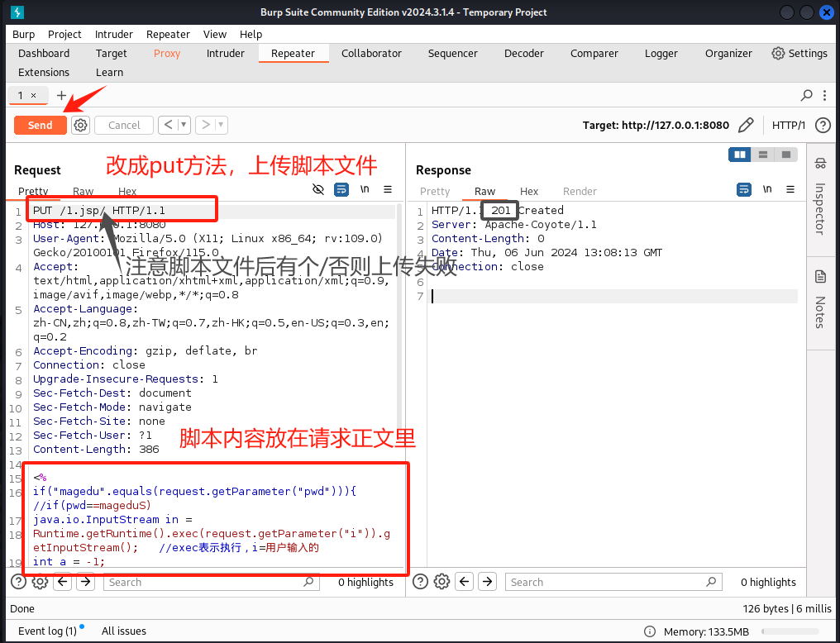Image resolution: width=840 pixels, height=643 pixels.
Task: Select top-bottom stacked layout view
Action: click(763, 155)
